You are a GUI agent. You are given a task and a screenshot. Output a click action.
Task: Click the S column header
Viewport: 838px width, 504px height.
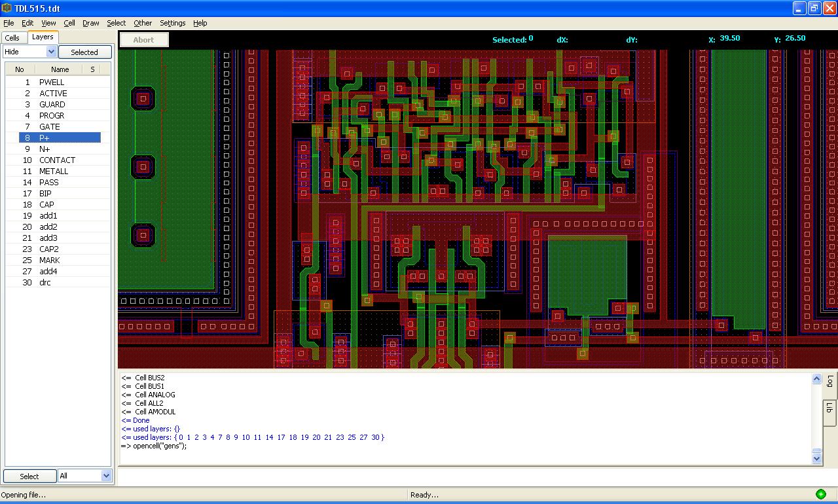click(92, 69)
